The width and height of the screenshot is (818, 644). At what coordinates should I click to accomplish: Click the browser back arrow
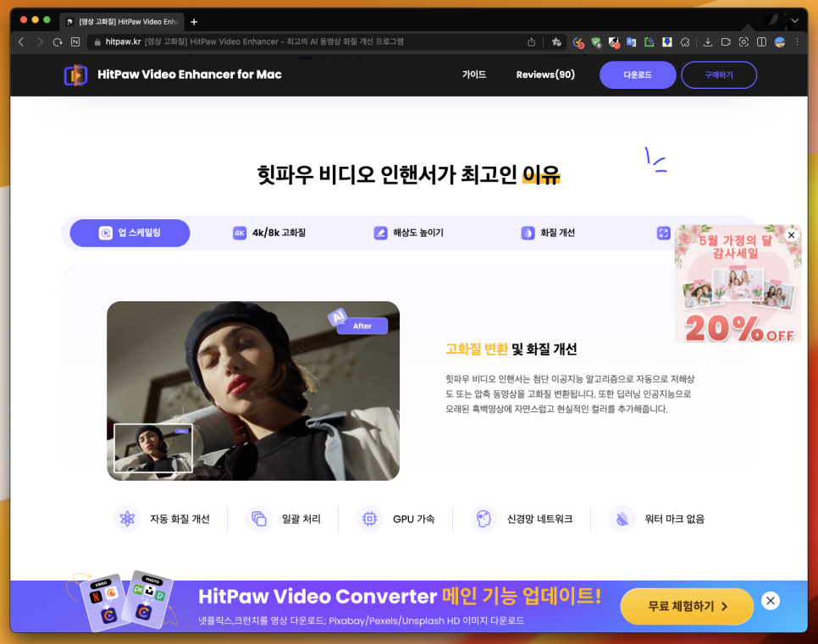point(21,41)
